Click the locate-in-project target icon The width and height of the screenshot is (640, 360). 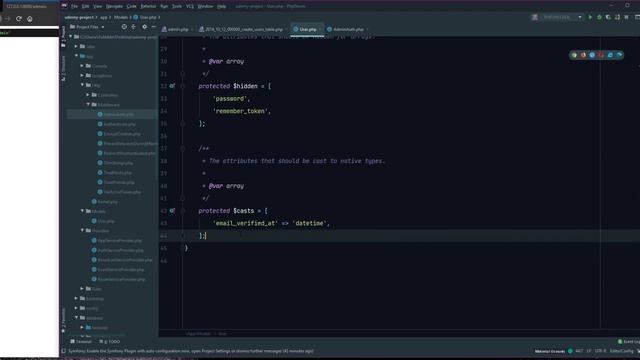(x=124, y=27)
